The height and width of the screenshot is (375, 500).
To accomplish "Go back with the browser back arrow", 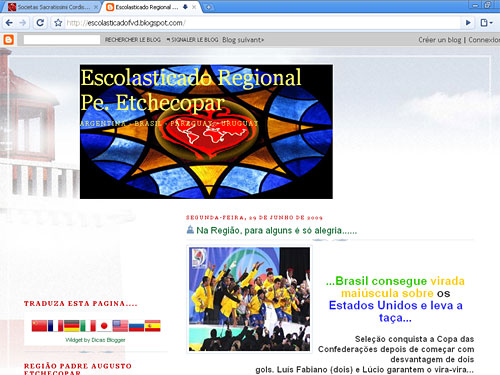I will (x=9, y=23).
